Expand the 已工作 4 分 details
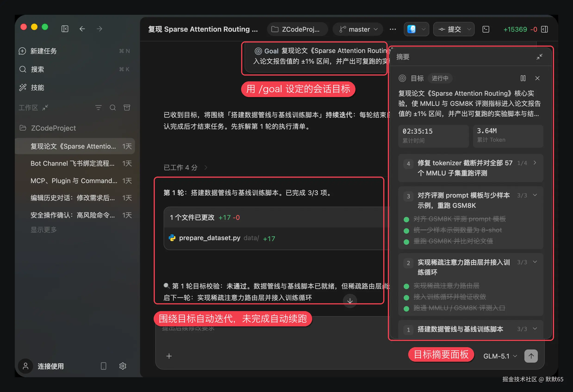573x392 pixels. [185, 167]
